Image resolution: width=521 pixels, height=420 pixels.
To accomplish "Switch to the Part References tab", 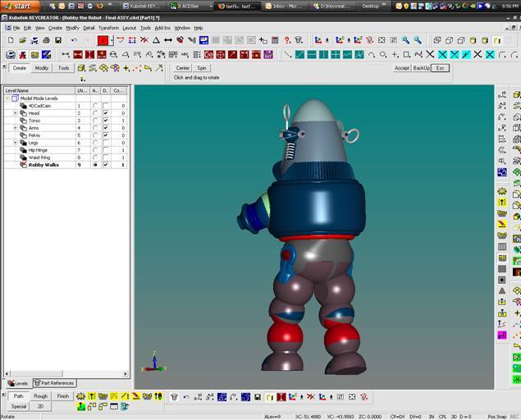I will coord(54,383).
